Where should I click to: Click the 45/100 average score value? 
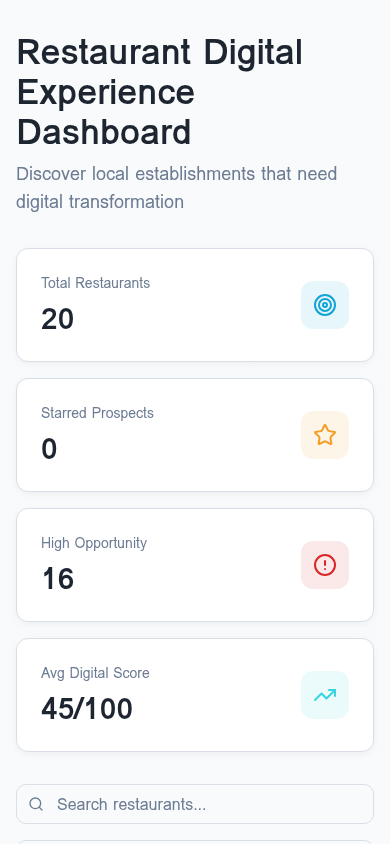click(87, 709)
